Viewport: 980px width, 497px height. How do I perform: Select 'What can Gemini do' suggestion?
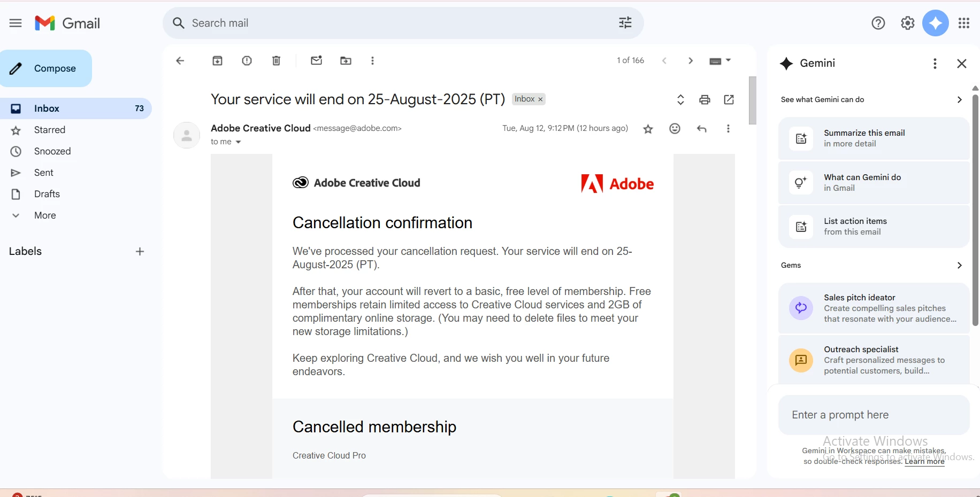pyautogui.click(x=874, y=183)
